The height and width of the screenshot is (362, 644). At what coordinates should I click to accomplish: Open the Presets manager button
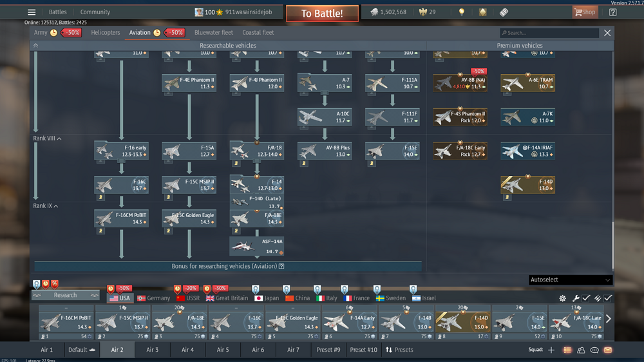(x=400, y=350)
